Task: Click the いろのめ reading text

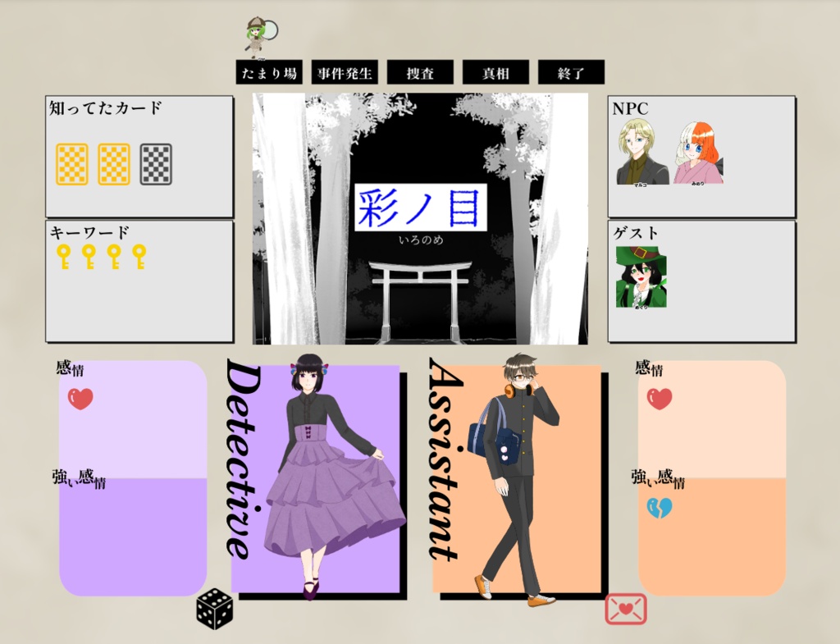Action: pos(421,240)
